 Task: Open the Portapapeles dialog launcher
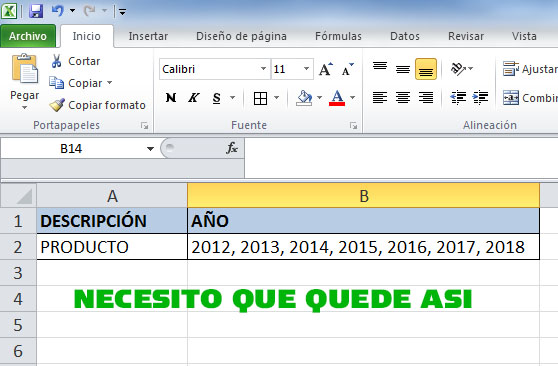pyautogui.click(x=144, y=125)
